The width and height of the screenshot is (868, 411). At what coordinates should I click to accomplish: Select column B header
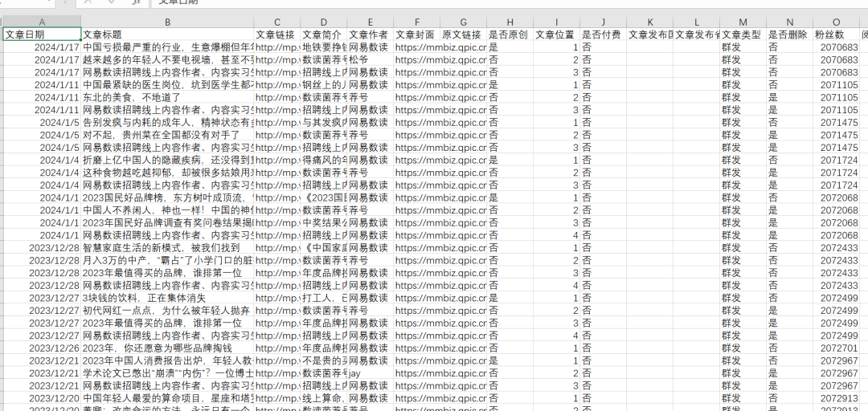[168, 22]
